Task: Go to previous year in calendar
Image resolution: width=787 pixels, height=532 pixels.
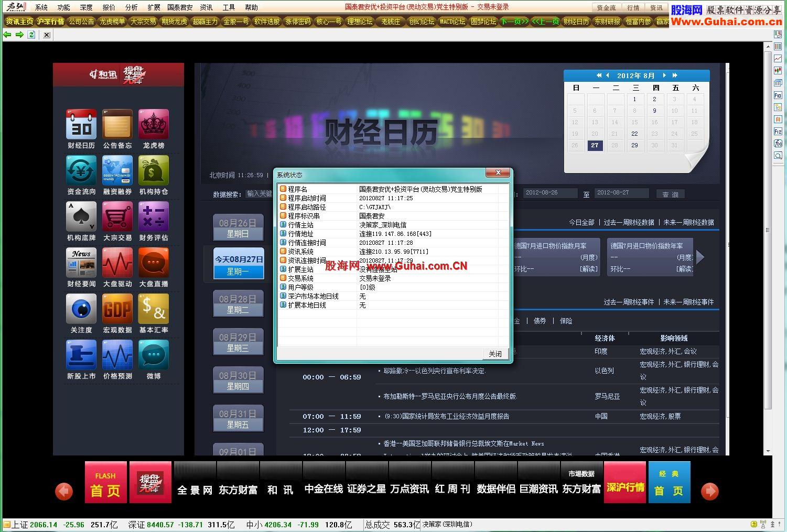Action: pyautogui.click(x=599, y=75)
